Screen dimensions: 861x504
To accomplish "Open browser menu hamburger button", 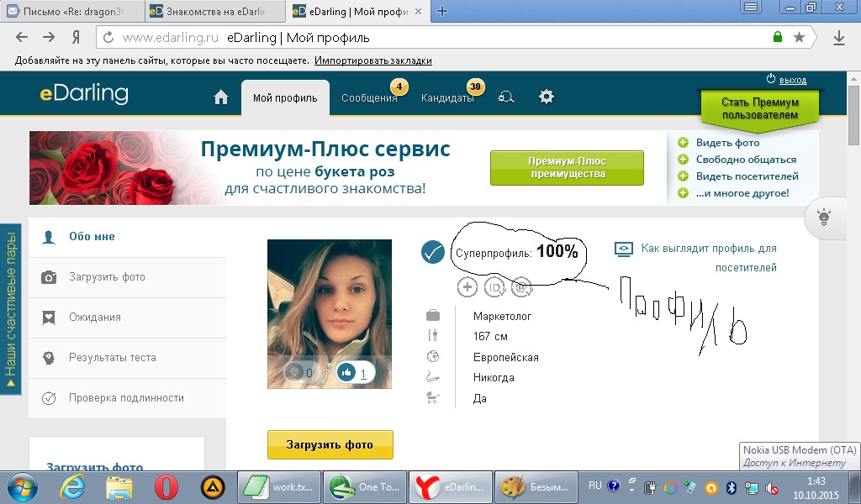I will click(751, 7).
